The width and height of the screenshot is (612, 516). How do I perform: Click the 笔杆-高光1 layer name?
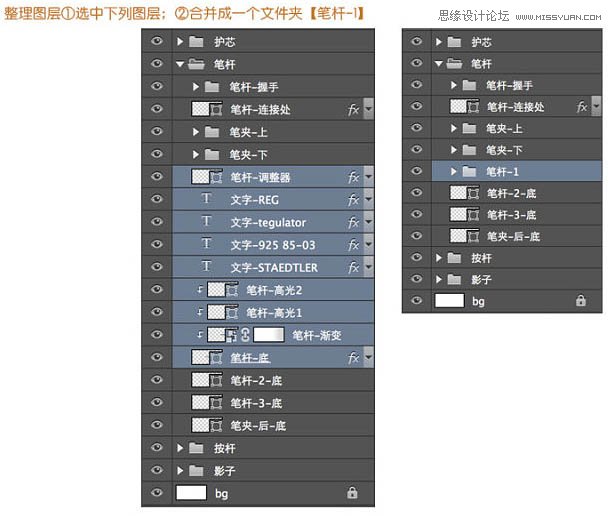(x=274, y=313)
